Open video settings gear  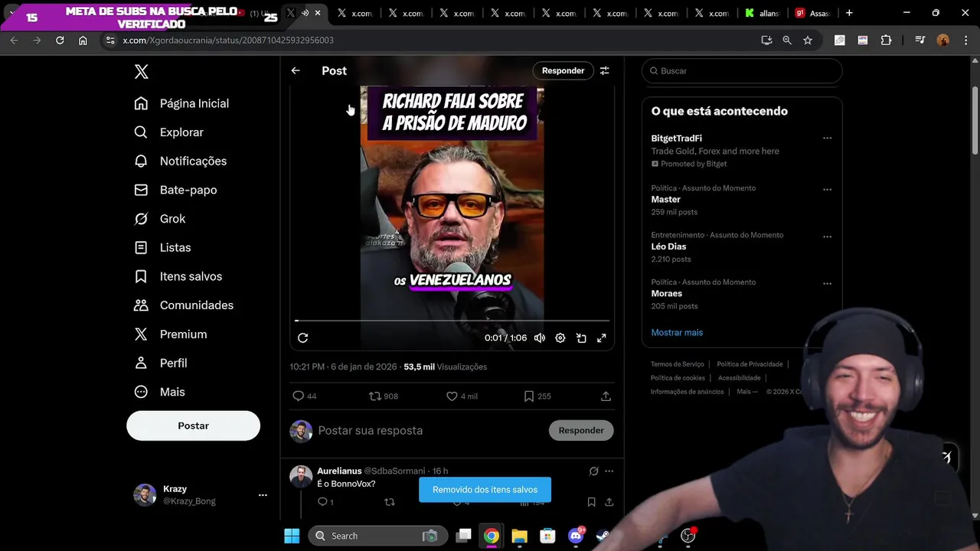(x=560, y=337)
